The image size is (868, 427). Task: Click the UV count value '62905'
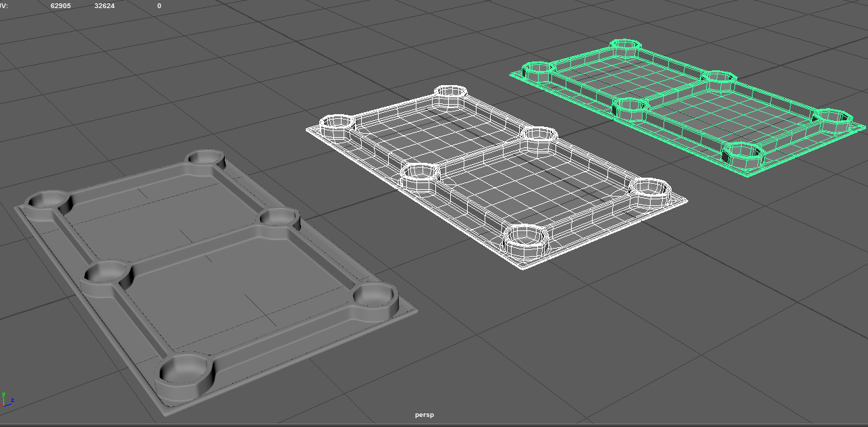point(61,6)
